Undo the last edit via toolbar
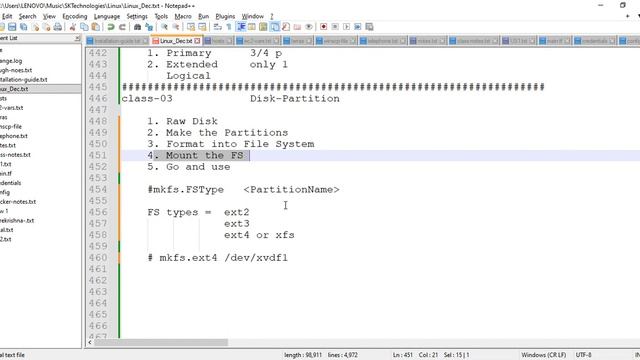640x360 pixels. (111, 27)
